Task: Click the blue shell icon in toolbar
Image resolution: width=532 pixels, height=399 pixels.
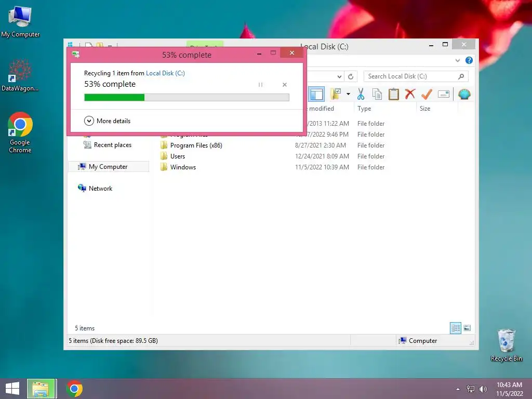Action: [x=464, y=94]
